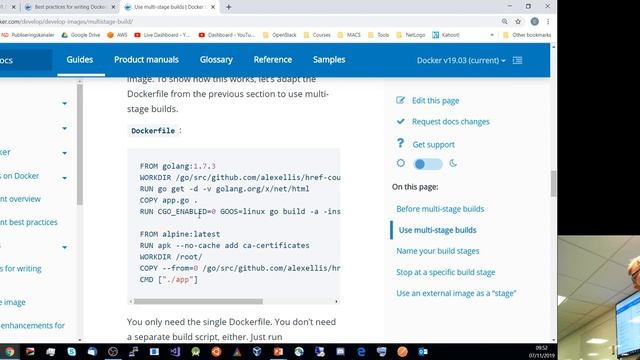
Task: Open the Chrome three-dot menu
Action: pyautogui.click(x=548, y=22)
